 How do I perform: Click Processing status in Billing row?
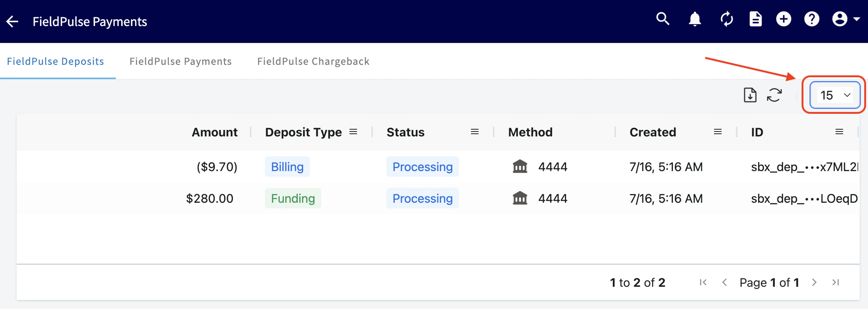423,167
